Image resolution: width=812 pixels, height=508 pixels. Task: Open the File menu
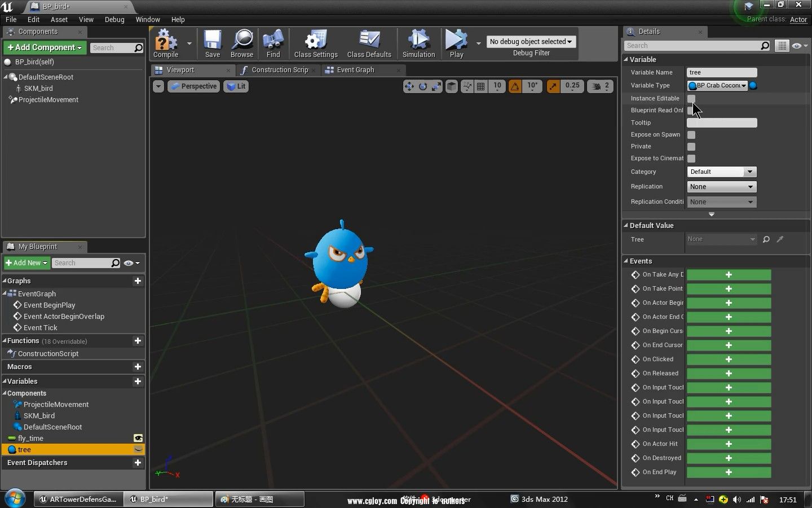coord(11,19)
